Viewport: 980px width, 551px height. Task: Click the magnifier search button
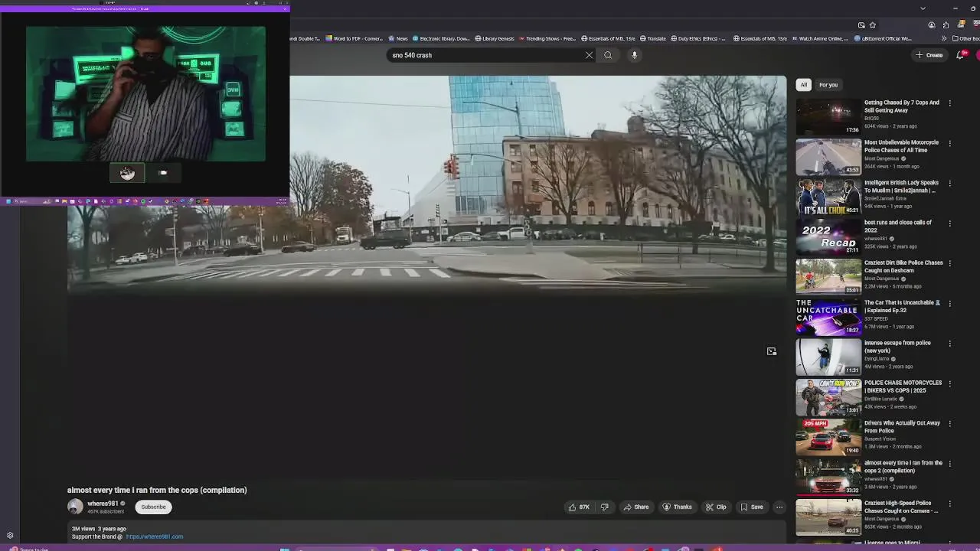tap(608, 55)
